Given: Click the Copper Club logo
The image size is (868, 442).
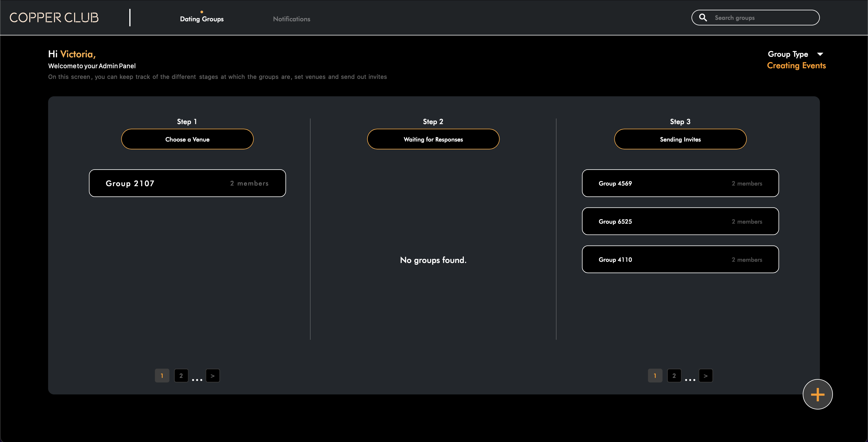Looking at the screenshot, I should click(x=54, y=17).
